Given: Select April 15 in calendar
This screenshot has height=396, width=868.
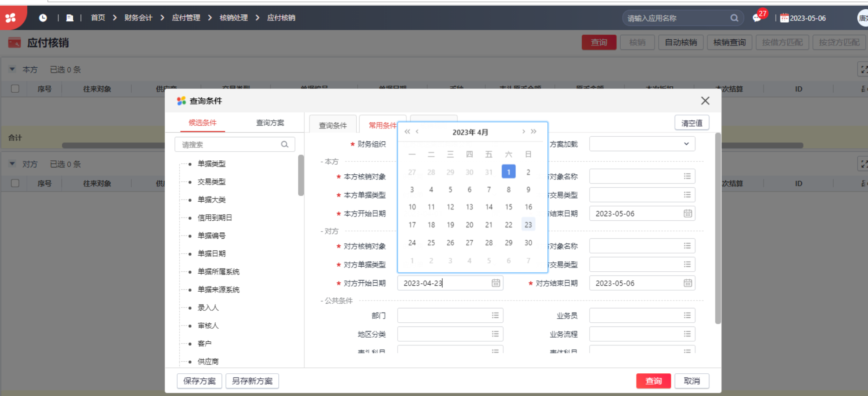Looking at the screenshot, I should [508, 207].
